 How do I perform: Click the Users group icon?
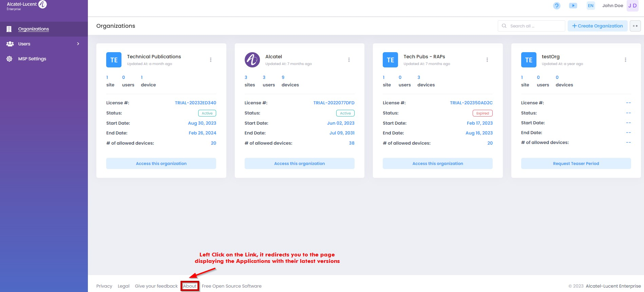point(10,44)
